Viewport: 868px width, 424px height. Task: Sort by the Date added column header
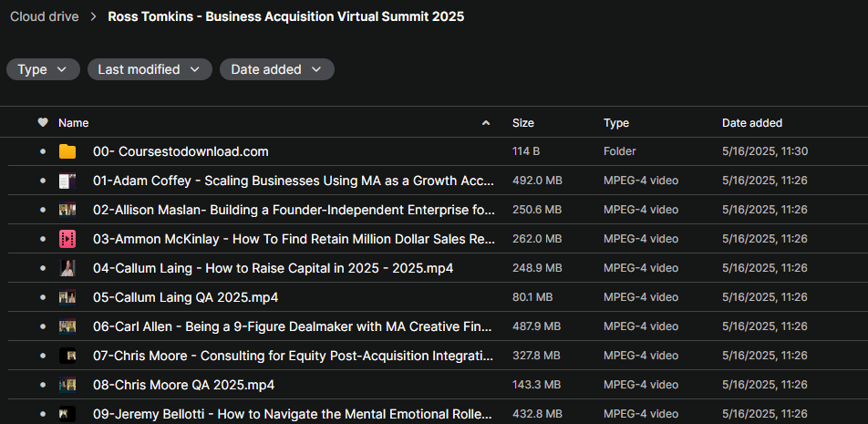tap(751, 123)
